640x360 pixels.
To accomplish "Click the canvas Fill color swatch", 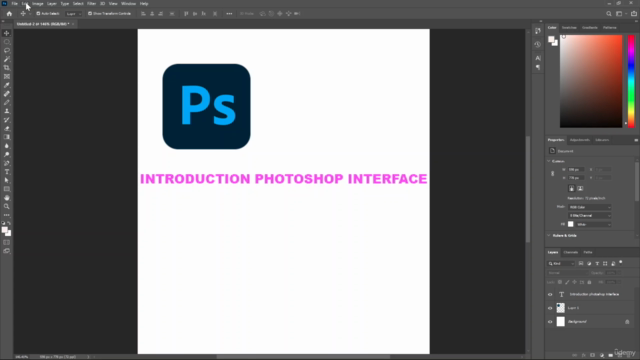I will [x=571, y=224].
